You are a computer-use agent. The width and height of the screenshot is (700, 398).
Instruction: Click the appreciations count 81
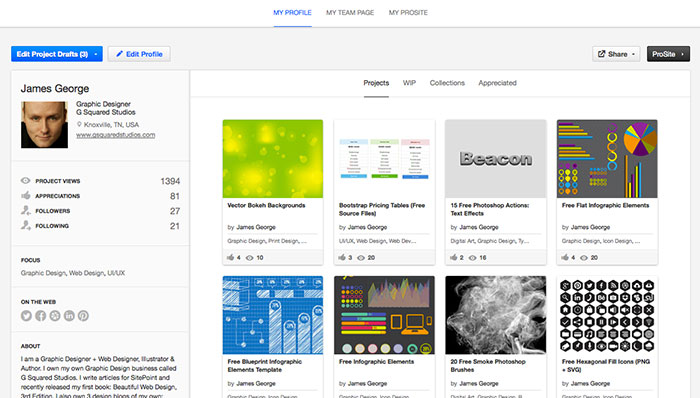tap(175, 196)
